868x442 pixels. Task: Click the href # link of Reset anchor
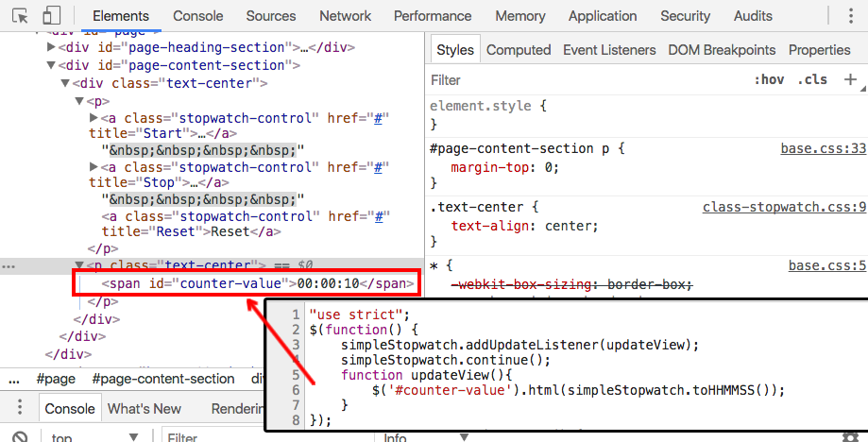[379, 215]
